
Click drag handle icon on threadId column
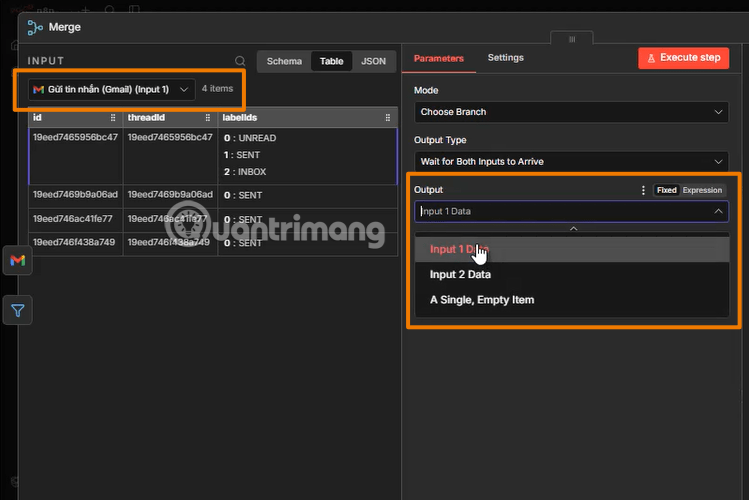pyautogui.click(x=207, y=117)
